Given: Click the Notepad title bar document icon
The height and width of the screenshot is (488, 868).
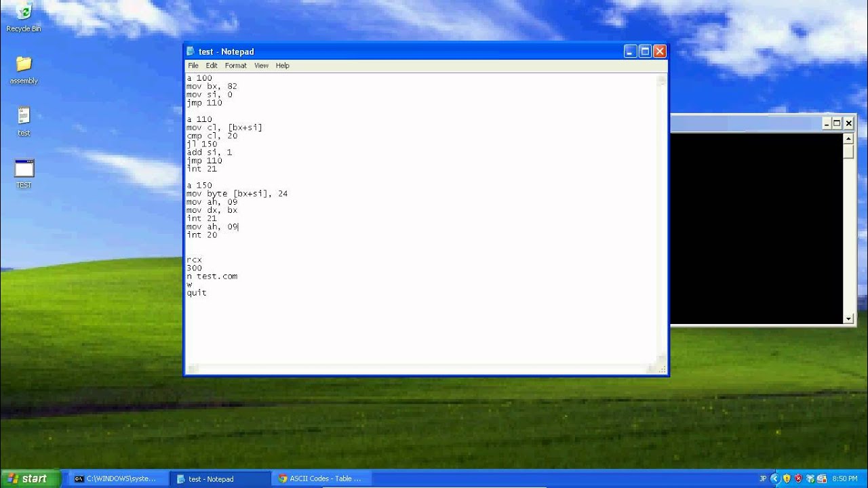Looking at the screenshot, I should 191,52.
